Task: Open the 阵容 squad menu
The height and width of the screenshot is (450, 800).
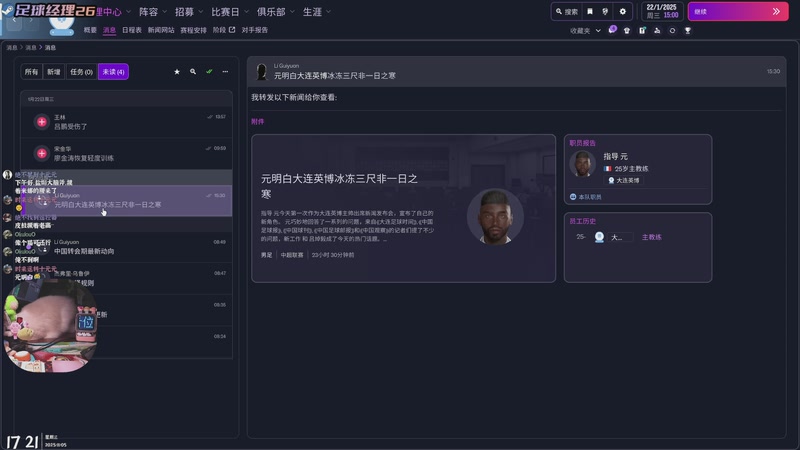Action: coord(148,11)
